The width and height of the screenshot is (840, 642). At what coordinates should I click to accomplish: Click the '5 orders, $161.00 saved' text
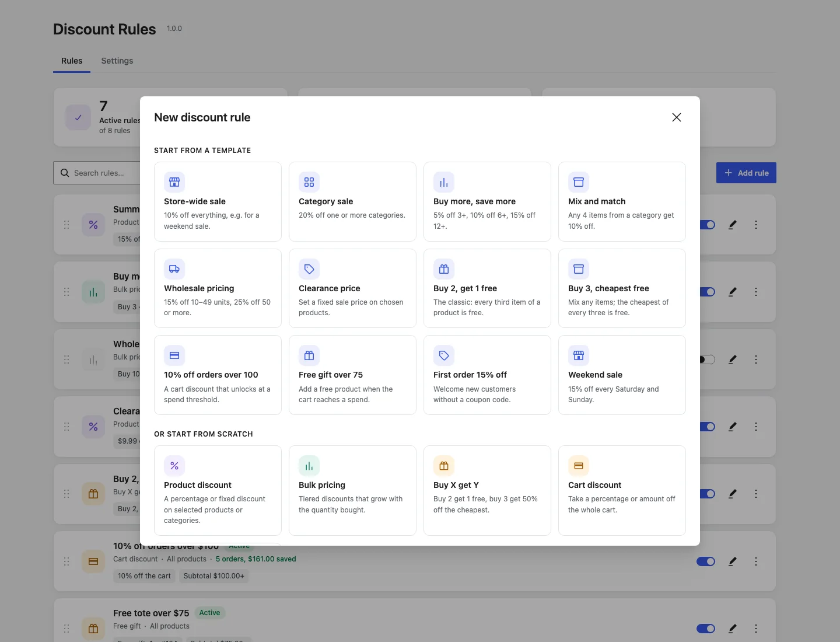coord(256,559)
